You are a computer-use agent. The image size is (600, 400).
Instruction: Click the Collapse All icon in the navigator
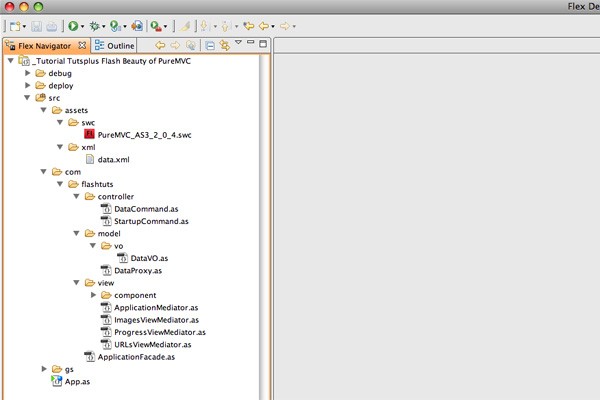[x=210, y=46]
